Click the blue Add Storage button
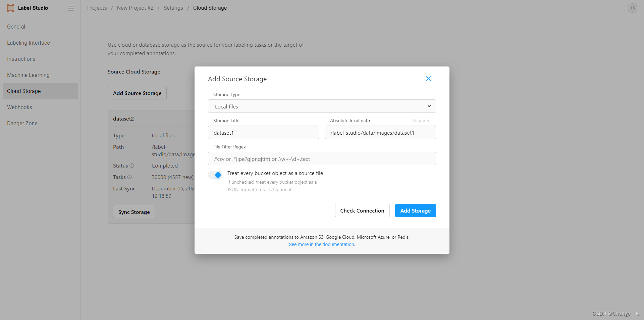Screen dimensions: 644x320 click(x=415, y=211)
